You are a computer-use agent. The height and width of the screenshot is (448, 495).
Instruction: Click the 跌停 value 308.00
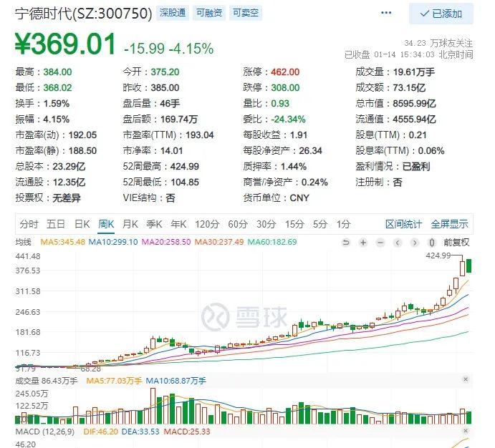[x=285, y=87]
